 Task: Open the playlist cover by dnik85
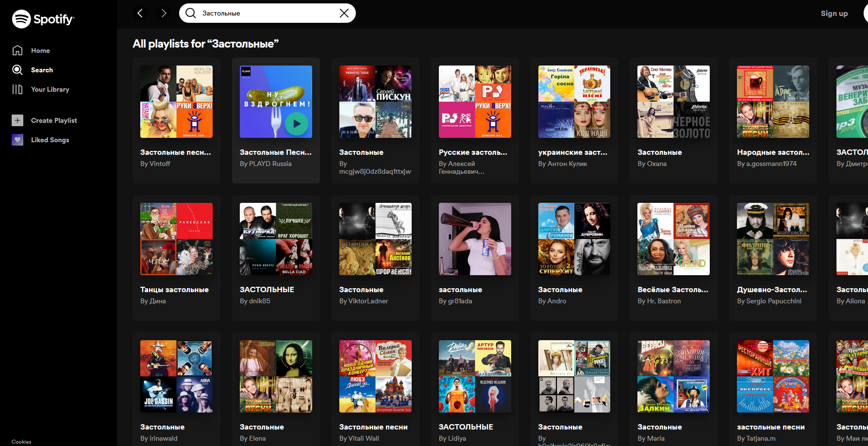[x=276, y=239]
